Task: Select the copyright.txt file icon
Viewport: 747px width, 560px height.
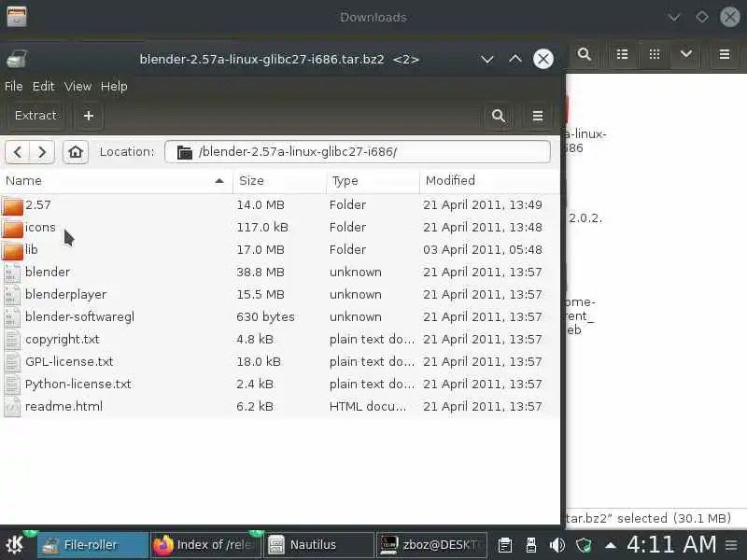Action: [12, 340]
